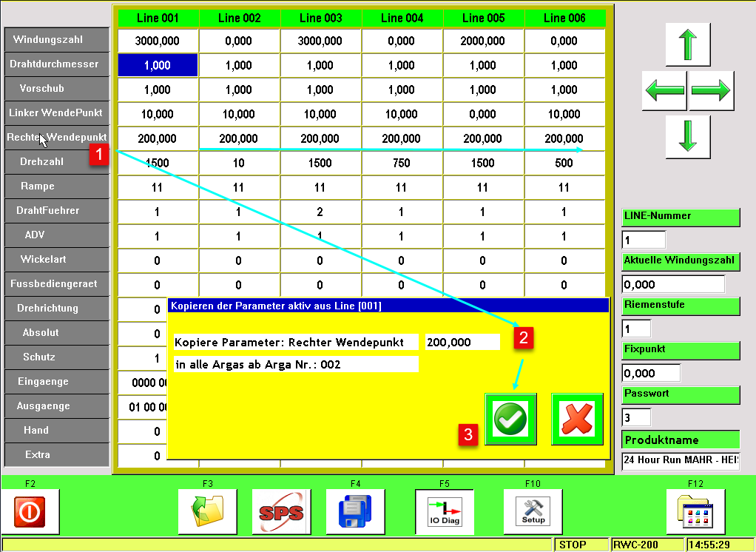756x552 pixels.
Task: Click the Passwort input field
Action: [636, 417]
